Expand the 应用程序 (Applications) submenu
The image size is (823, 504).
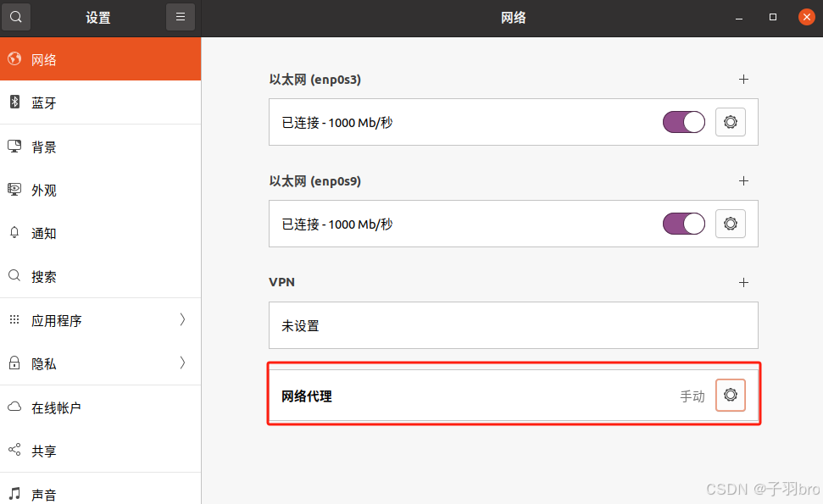100,320
